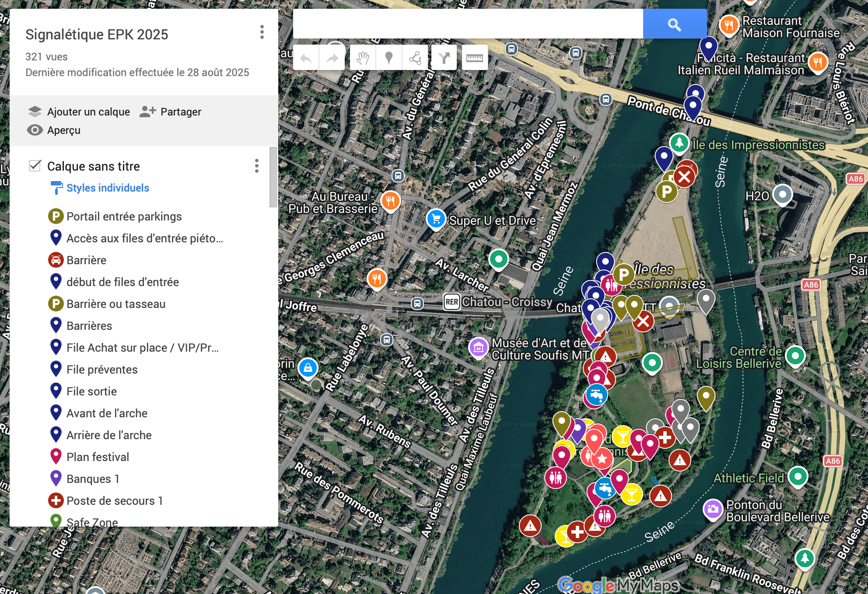The image size is (868, 594).
Task: Open the Aperçu preview with the eye icon
Action: point(53,130)
